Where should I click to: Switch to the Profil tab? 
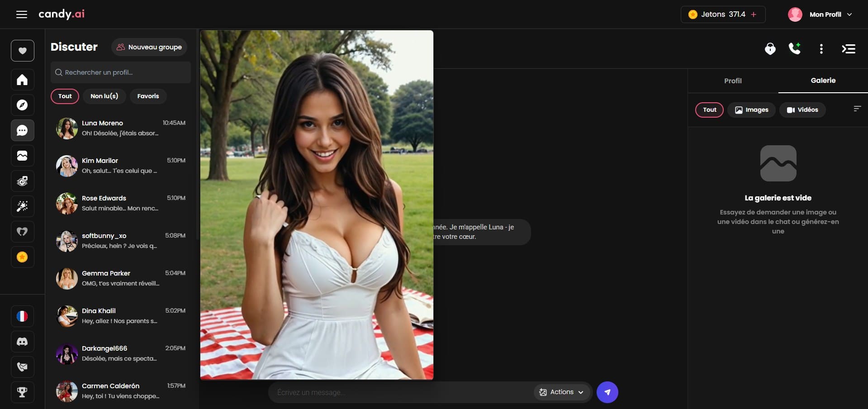point(733,81)
